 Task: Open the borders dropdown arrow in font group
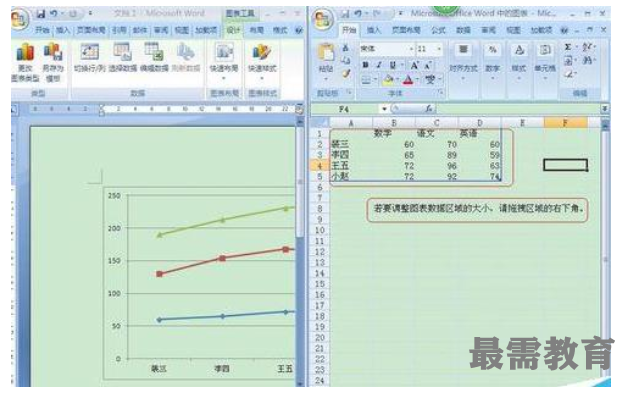(375, 80)
